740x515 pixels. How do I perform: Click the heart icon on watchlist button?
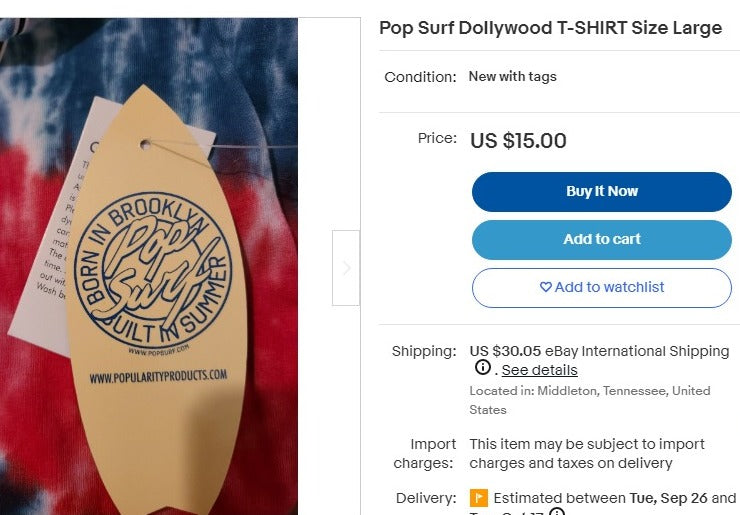(x=546, y=287)
